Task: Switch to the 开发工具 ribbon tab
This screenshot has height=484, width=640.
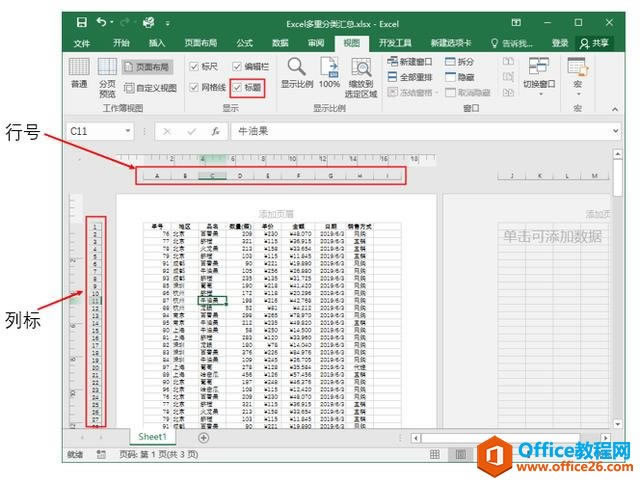Action: [x=395, y=43]
